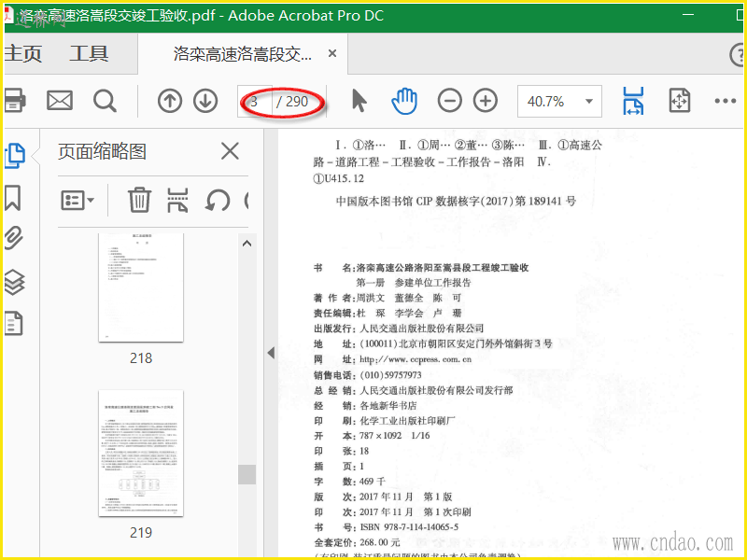Choose the selection arrow tool

359,101
